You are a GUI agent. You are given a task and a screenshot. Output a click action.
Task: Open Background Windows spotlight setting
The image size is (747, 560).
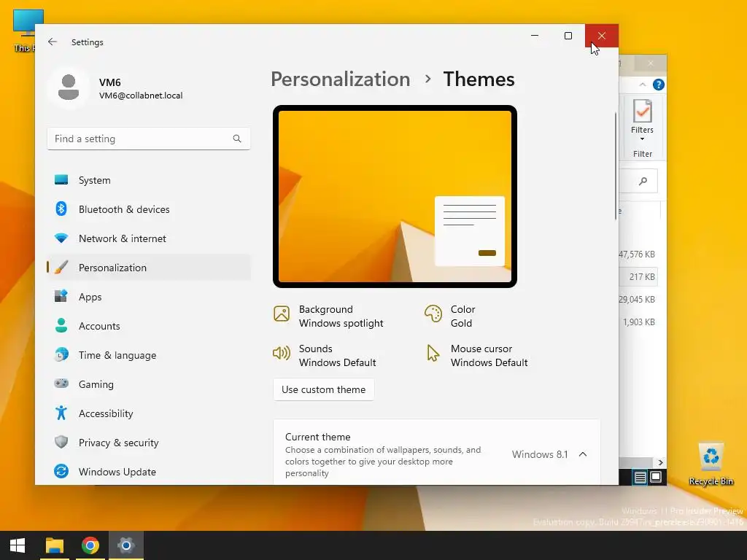point(329,316)
